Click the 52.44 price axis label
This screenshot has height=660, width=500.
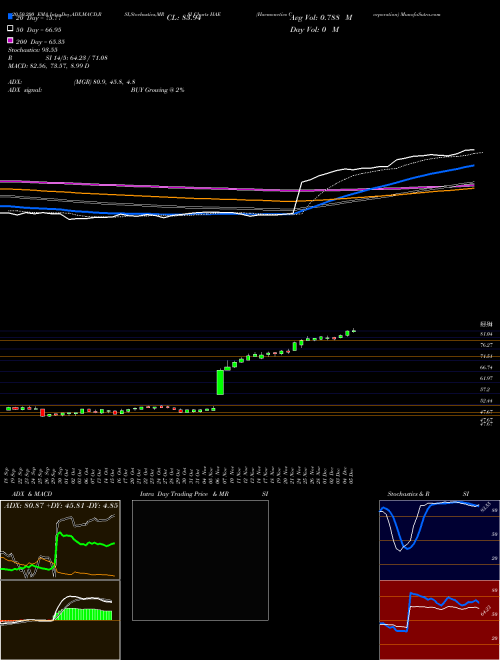click(487, 401)
